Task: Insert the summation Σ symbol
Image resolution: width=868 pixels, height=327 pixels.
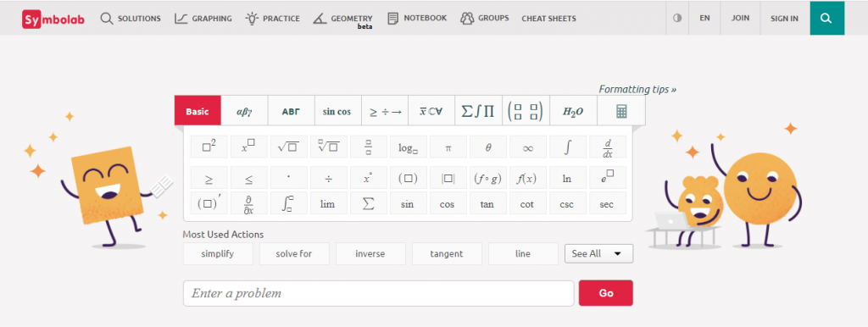Action: coord(368,203)
